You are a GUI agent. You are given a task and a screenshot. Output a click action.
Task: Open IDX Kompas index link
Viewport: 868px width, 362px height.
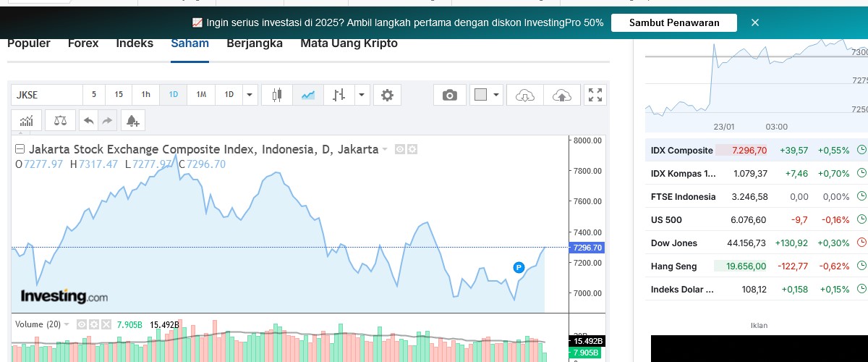coord(684,173)
